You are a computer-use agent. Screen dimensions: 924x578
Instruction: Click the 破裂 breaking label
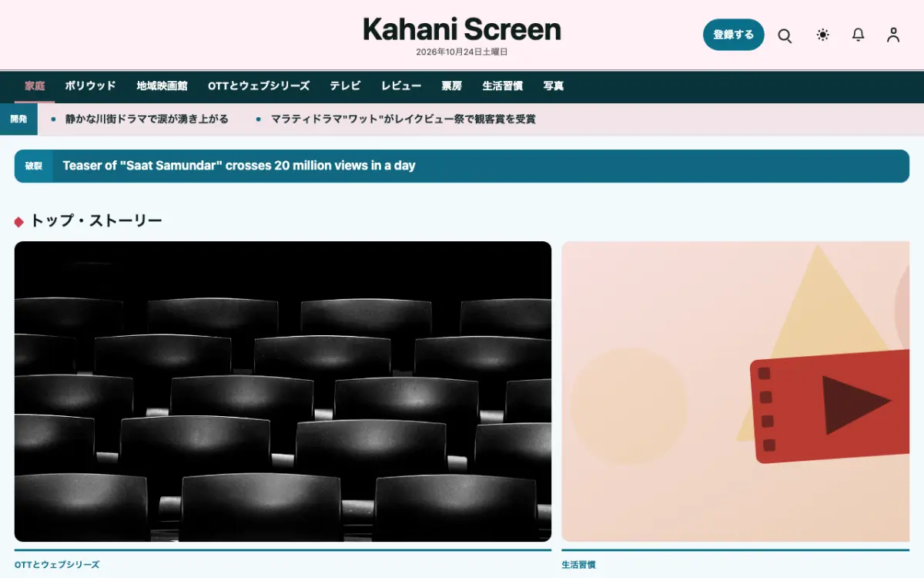[34, 166]
